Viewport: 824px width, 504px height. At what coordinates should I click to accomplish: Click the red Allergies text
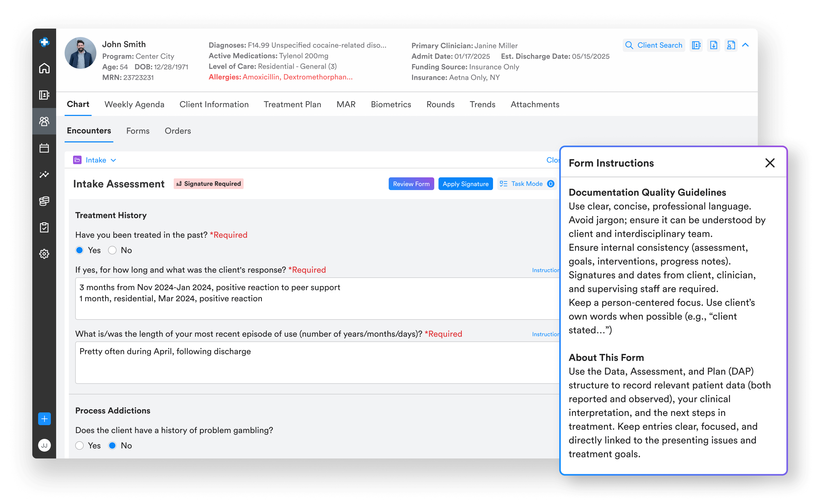(x=280, y=77)
